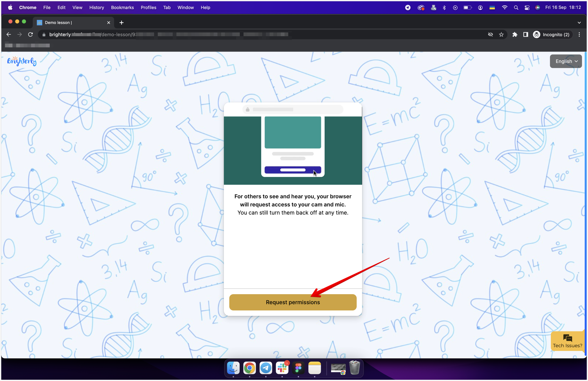
Task: Open the Chrome app menu
Action: (x=28, y=8)
